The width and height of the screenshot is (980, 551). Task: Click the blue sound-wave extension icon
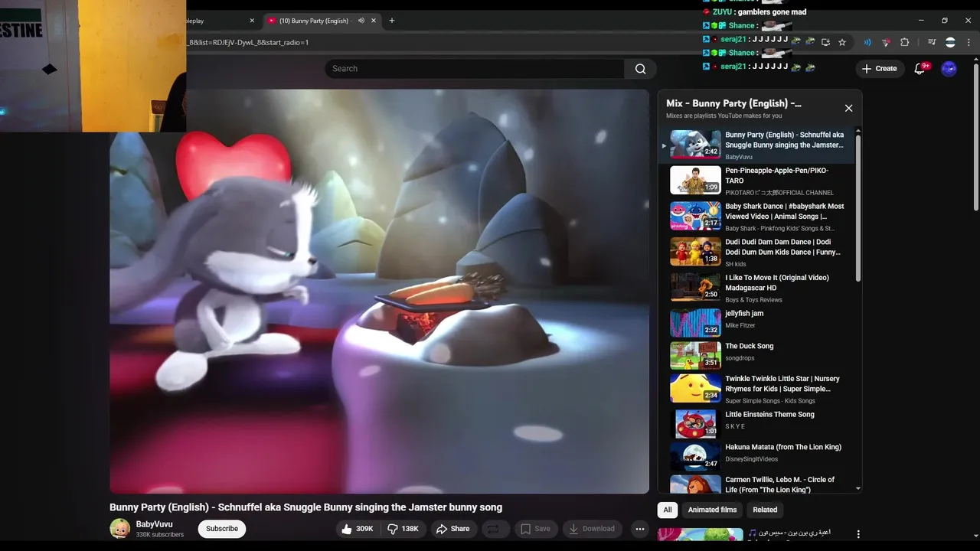point(867,42)
